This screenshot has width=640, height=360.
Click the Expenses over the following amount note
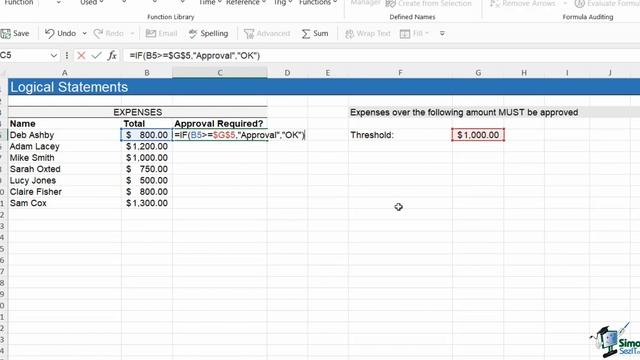464,112
